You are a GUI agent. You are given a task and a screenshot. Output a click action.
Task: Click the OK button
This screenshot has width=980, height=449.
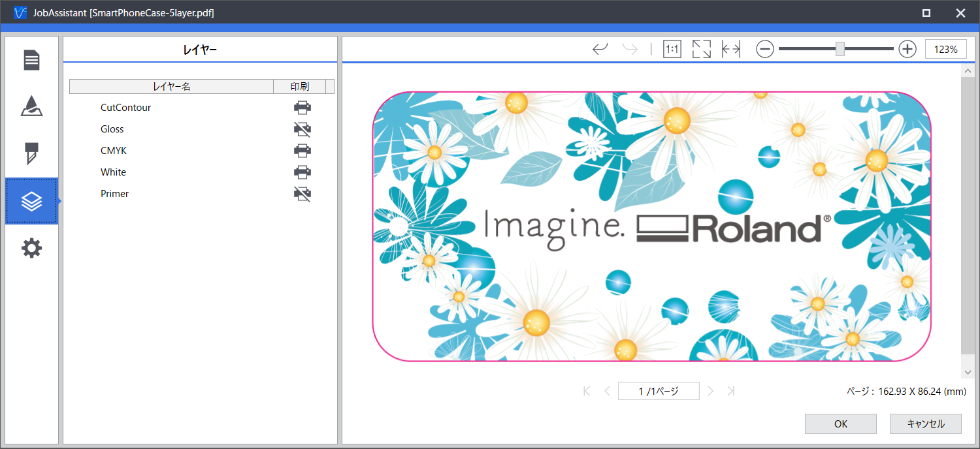(x=841, y=424)
